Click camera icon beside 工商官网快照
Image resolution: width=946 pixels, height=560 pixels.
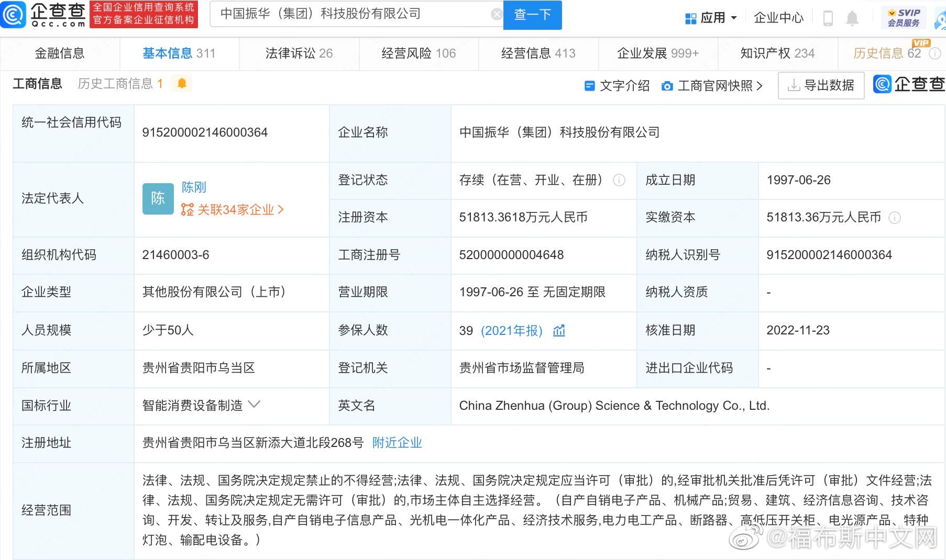point(667,86)
